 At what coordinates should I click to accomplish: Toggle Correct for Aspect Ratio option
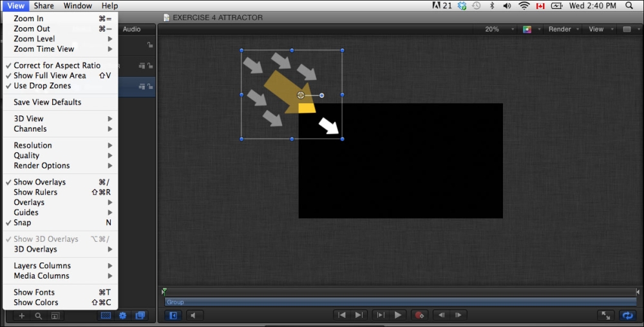(x=57, y=65)
